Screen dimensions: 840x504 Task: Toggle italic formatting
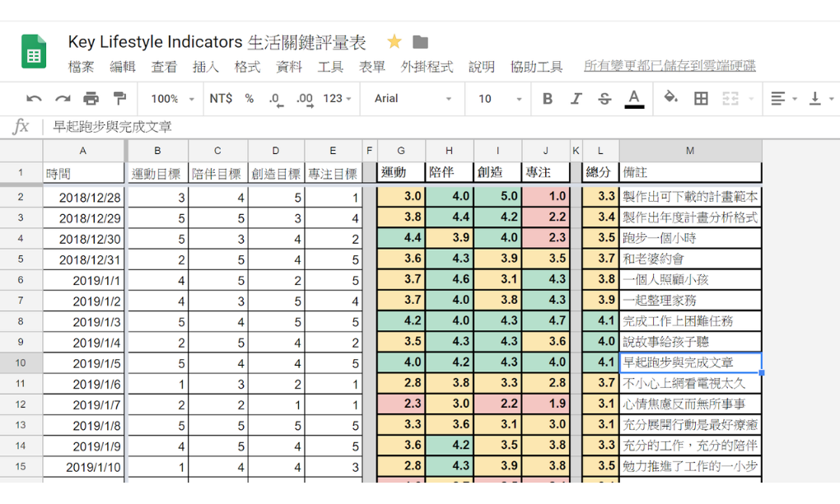point(576,99)
